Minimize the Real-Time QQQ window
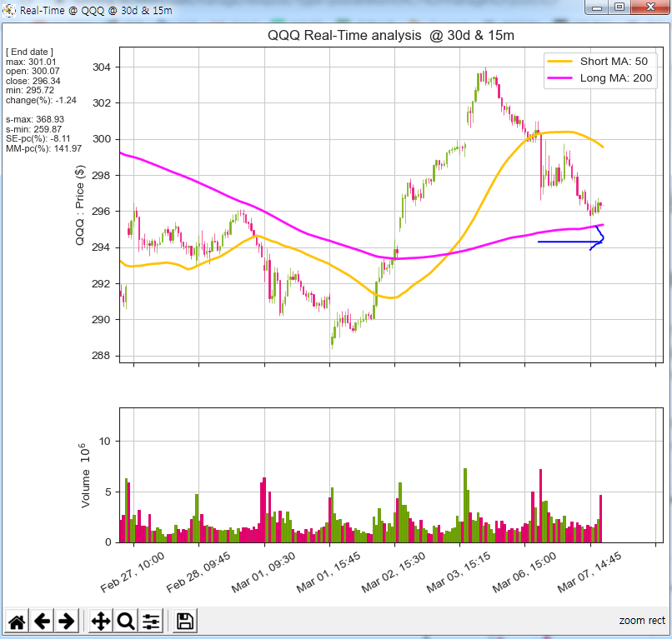The height and width of the screenshot is (639, 672). 597,7
